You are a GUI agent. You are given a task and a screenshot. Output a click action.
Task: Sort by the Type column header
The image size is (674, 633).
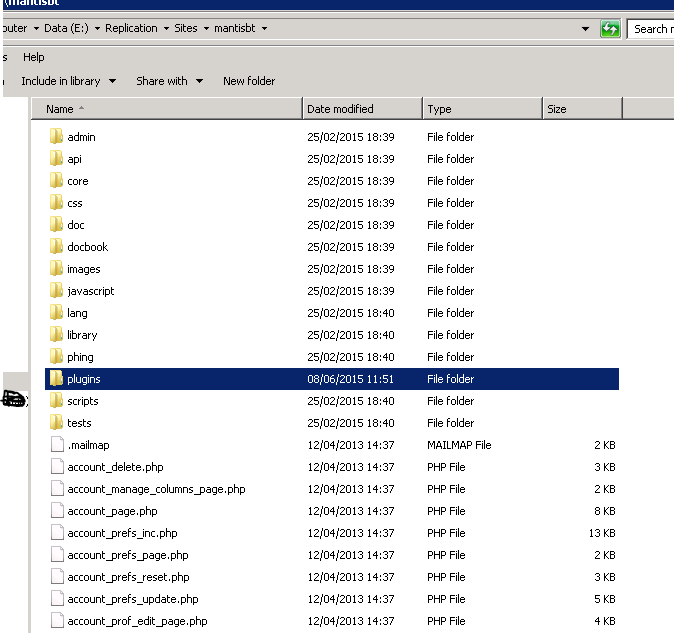point(482,109)
